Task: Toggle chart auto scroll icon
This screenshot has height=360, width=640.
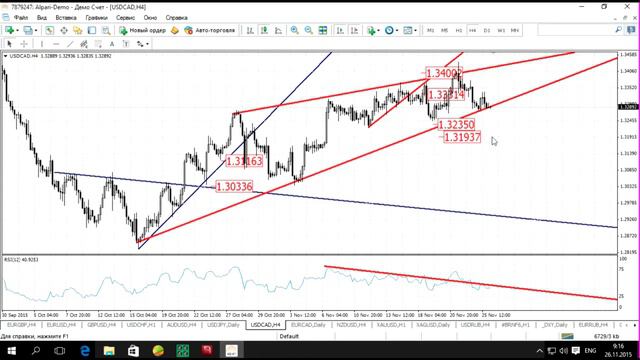Action: (340, 30)
